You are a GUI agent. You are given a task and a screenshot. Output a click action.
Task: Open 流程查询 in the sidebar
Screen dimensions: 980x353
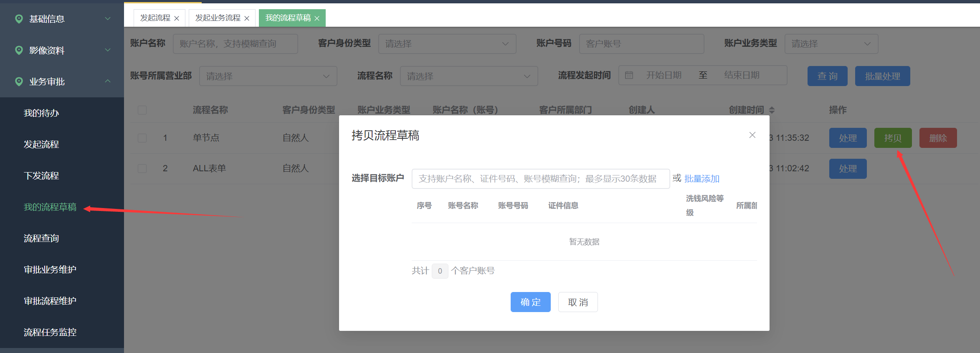coord(41,239)
